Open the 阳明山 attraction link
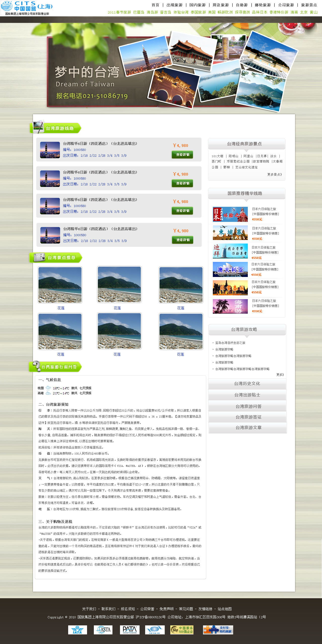Viewport: 322px width, 644px height. coord(233,156)
